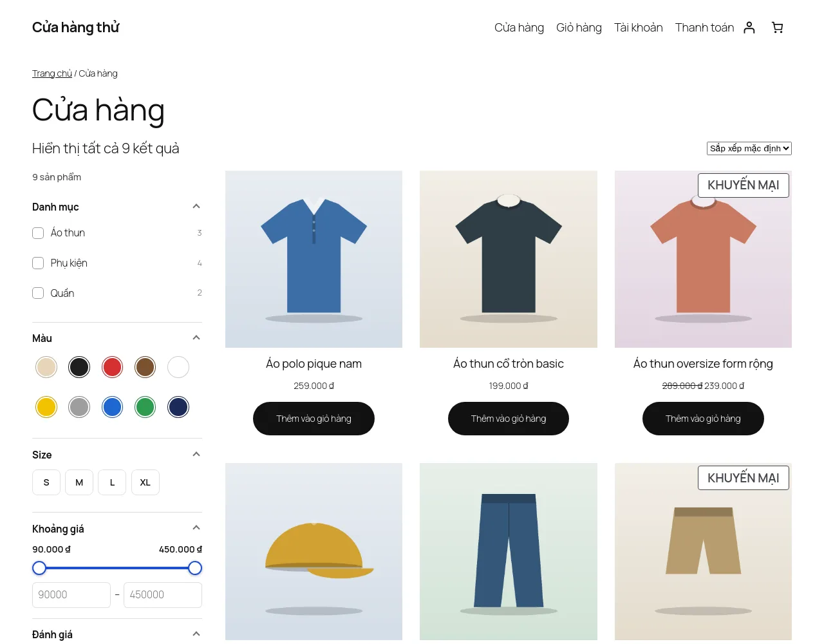Click the maximum price slider handle
This screenshot has width=824, height=644.
(195, 568)
